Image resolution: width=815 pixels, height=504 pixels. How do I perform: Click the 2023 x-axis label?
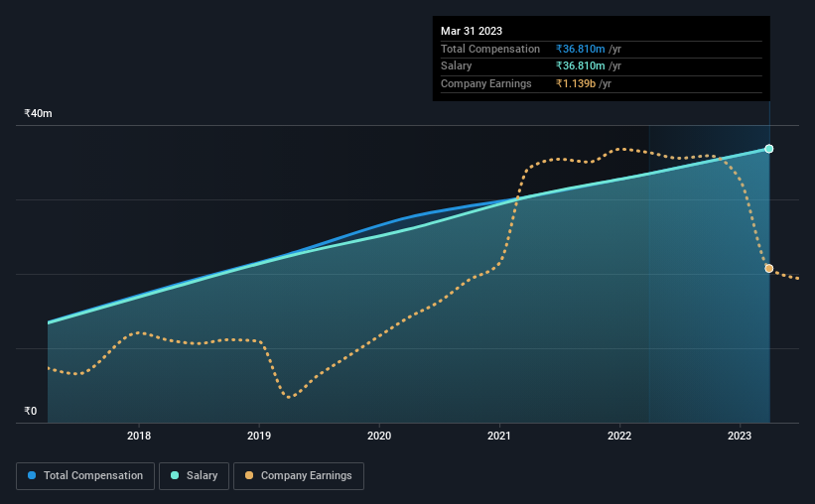point(740,436)
